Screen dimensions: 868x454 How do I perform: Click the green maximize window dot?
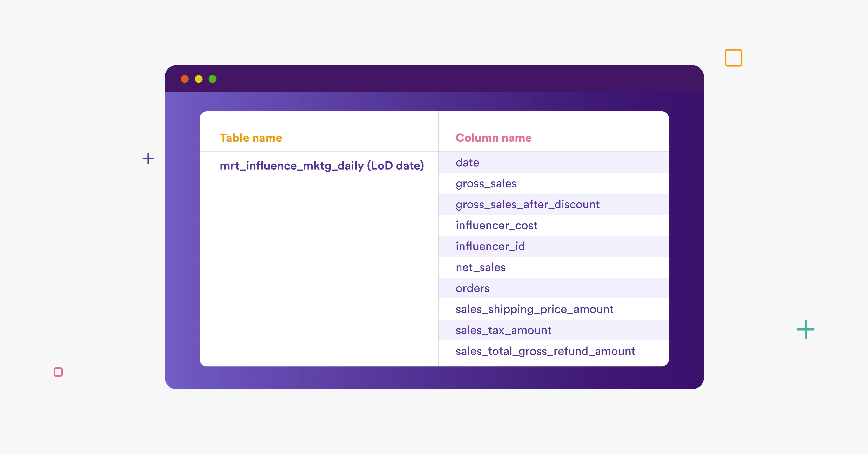pyautogui.click(x=212, y=79)
